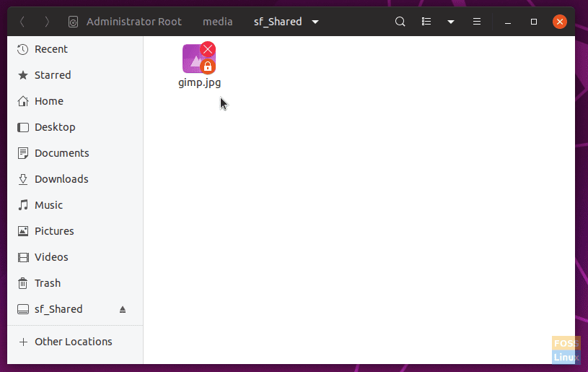
Task: Click the plus icon beside Other Locations
Action: pos(23,342)
